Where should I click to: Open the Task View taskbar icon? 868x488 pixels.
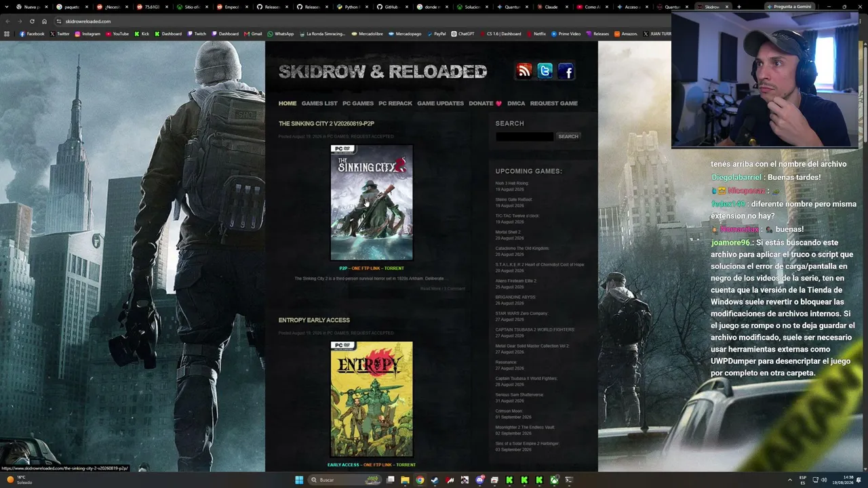coord(391,480)
